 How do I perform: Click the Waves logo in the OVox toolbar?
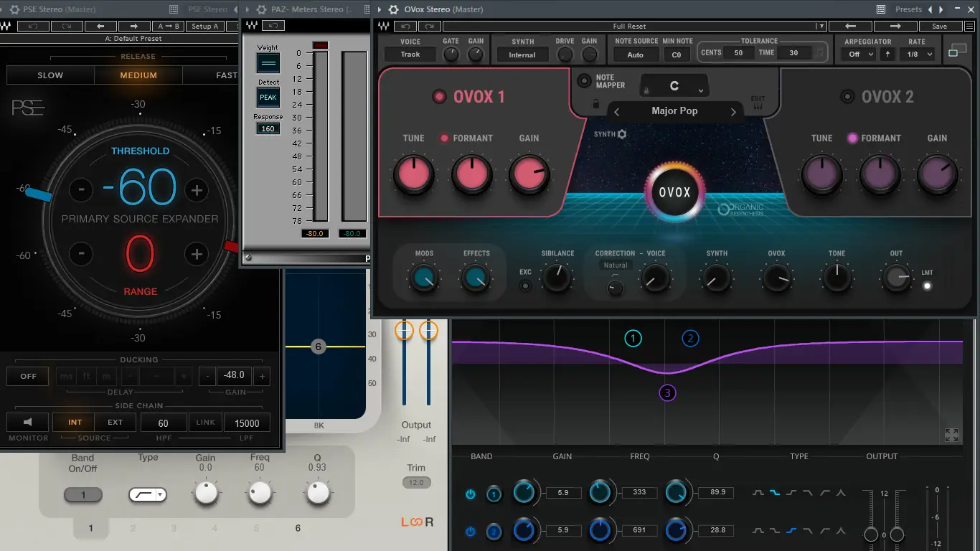385,26
